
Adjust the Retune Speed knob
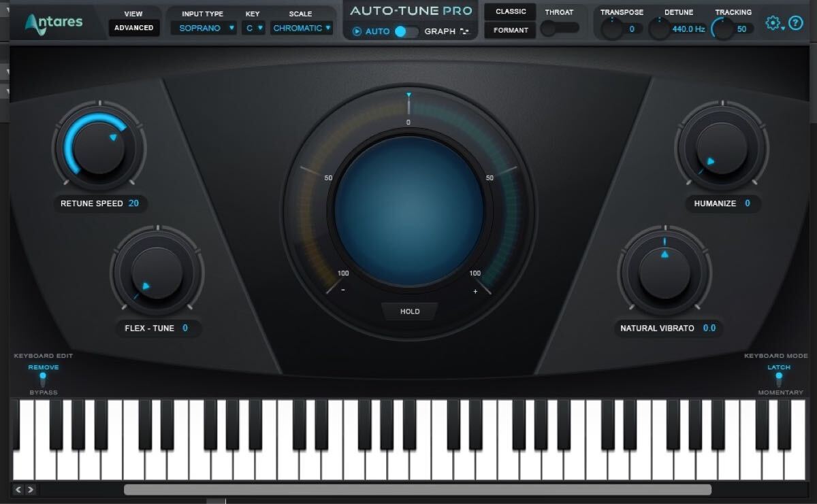click(x=99, y=148)
